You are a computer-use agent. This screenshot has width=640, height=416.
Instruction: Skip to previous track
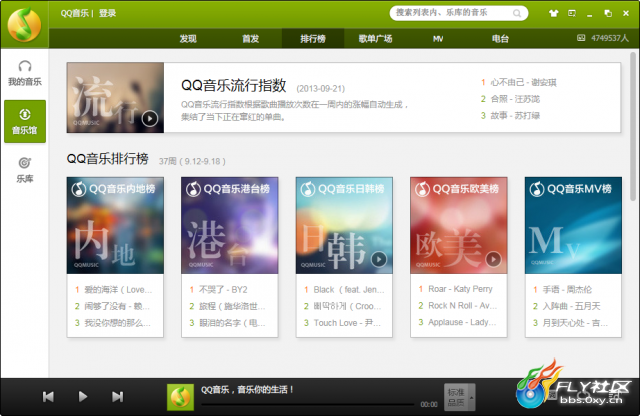point(48,396)
